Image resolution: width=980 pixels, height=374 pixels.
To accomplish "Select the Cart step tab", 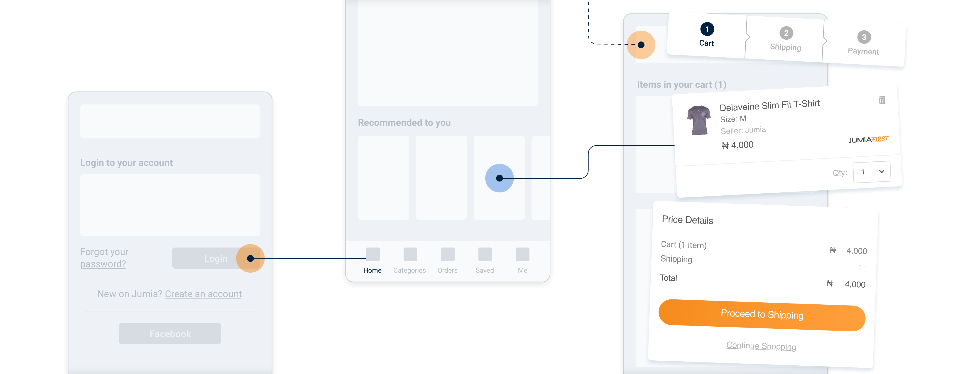I will click(706, 35).
